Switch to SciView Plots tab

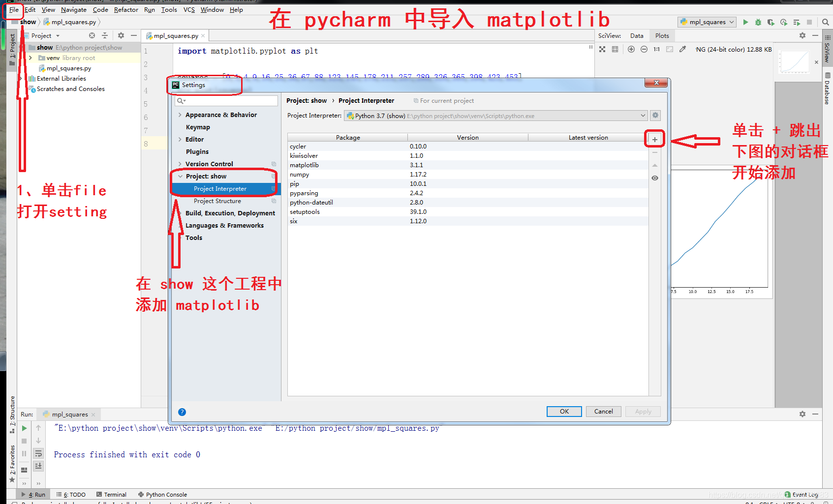(x=662, y=36)
